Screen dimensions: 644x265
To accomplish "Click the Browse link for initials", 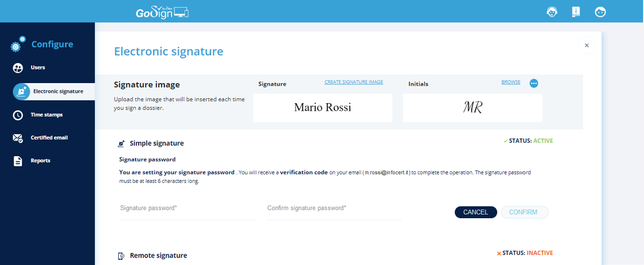I will (511, 82).
